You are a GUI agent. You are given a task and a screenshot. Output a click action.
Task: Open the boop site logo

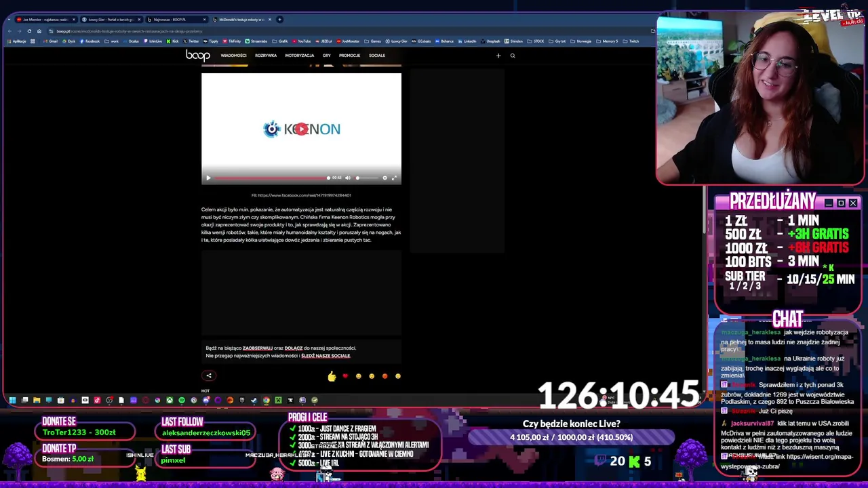(198, 56)
